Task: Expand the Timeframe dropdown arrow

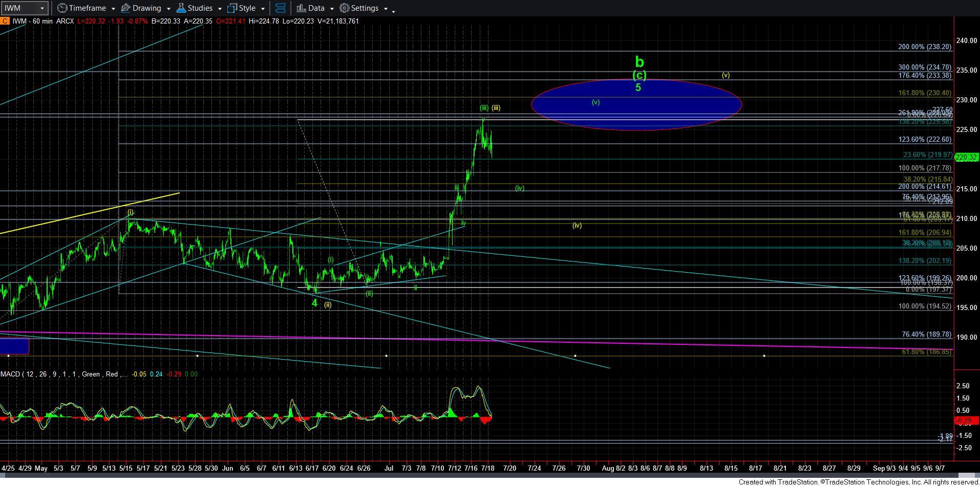Action: 113,9
